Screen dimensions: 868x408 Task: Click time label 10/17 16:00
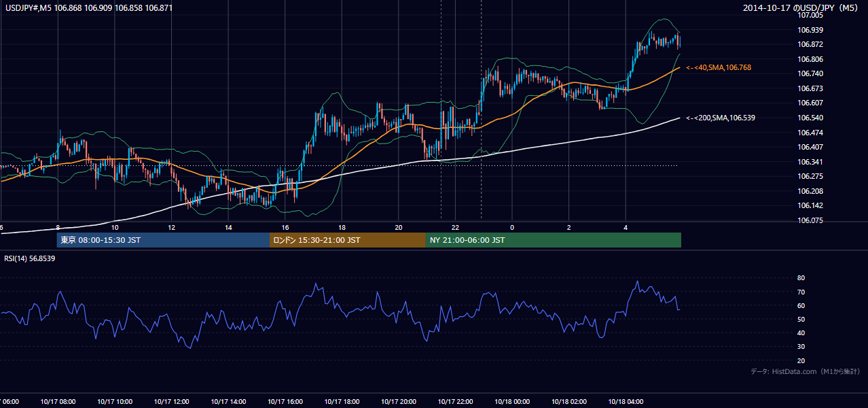click(285, 402)
